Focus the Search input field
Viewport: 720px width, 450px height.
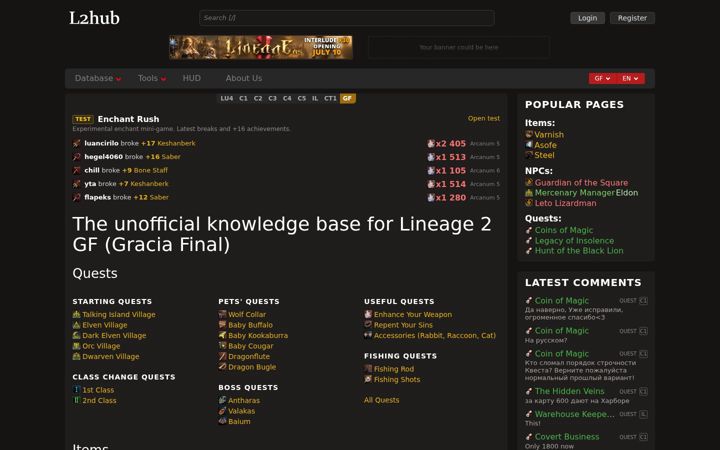point(347,18)
